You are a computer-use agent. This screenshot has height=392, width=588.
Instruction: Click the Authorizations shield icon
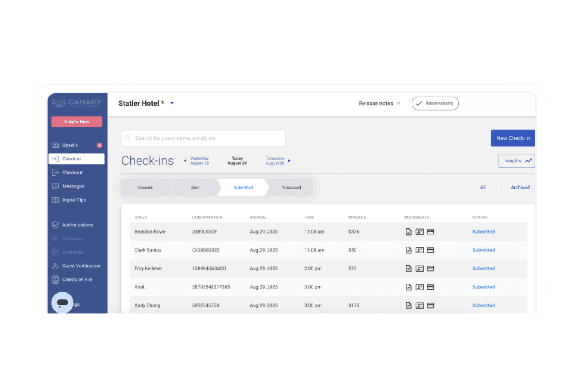56,225
